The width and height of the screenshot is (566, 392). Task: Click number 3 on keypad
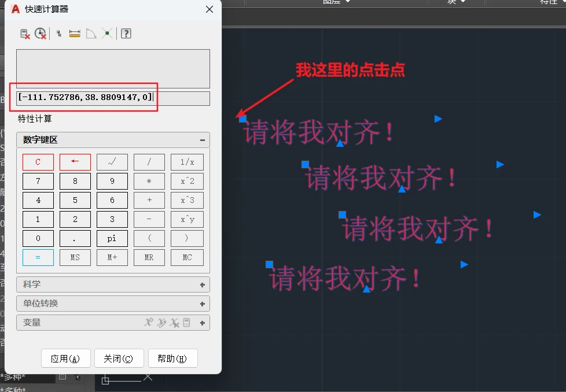112,219
